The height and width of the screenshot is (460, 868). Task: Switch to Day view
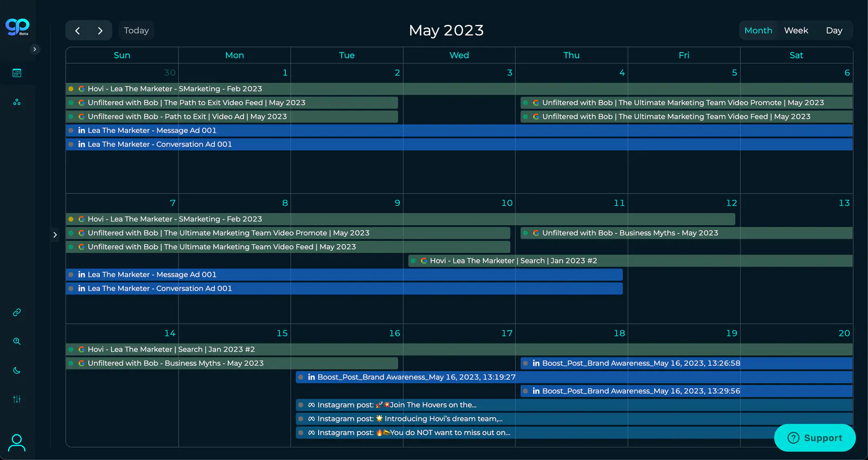click(834, 30)
